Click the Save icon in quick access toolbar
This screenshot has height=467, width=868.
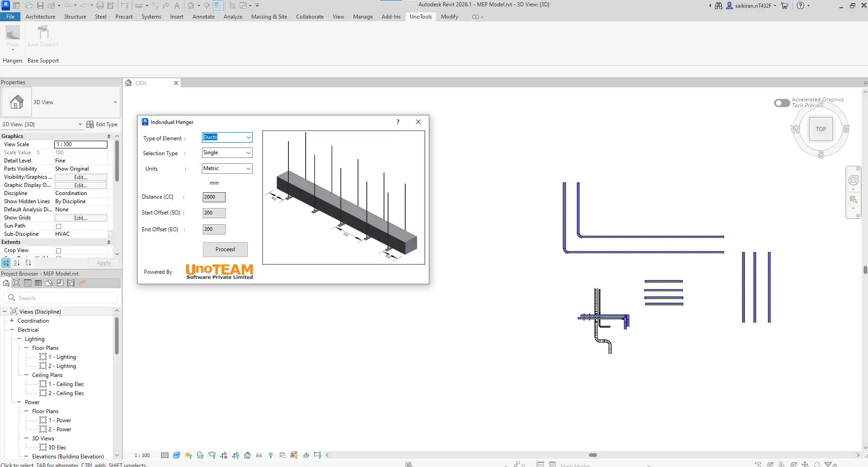40,5
